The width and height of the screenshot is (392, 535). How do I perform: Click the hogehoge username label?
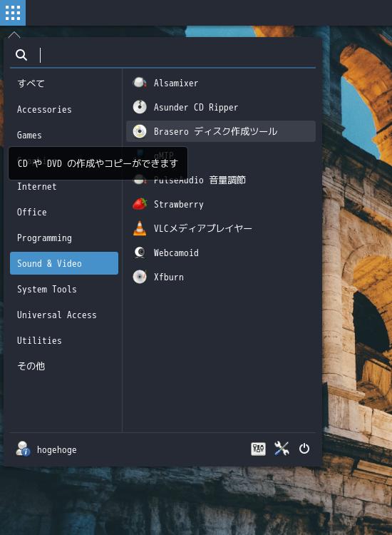pos(56,449)
